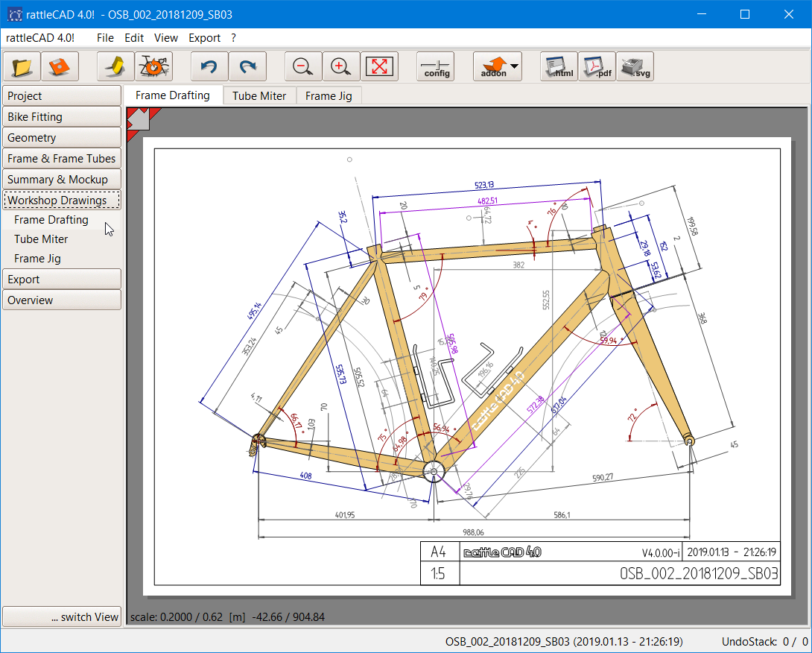Collapse the Workshop Drawings section
This screenshot has width=812, height=653.
[62, 200]
